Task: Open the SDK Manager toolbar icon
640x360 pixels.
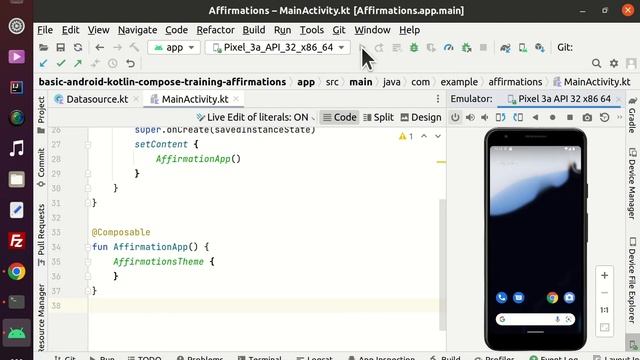Action: click(x=540, y=48)
